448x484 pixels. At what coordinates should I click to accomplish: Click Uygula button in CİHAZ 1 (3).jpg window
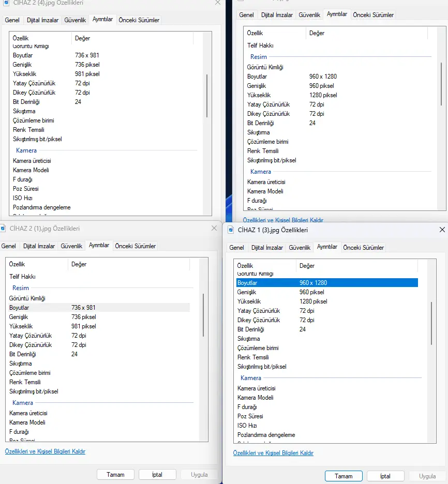click(x=427, y=476)
